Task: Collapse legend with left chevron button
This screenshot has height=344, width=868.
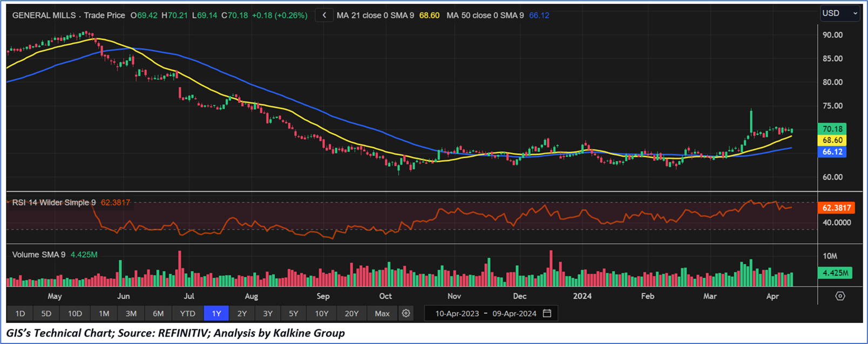Action: 324,15
